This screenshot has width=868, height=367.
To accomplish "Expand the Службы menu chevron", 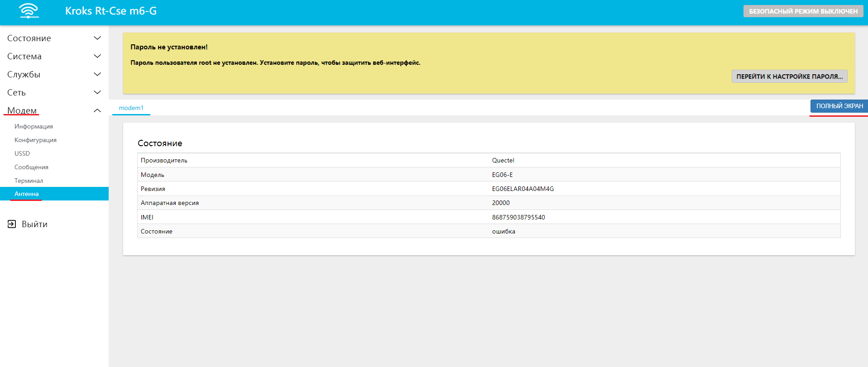I will pos(97,74).
